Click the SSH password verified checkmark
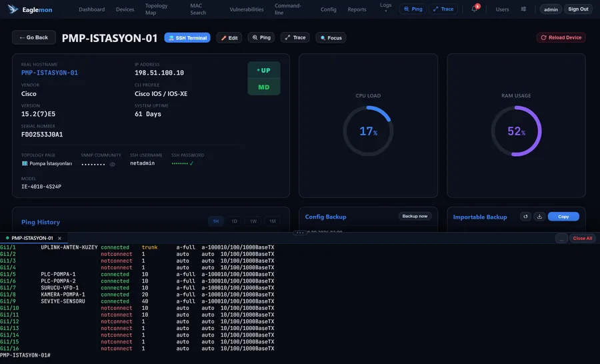Screen dimensions: 600x364 click(x=191, y=163)
